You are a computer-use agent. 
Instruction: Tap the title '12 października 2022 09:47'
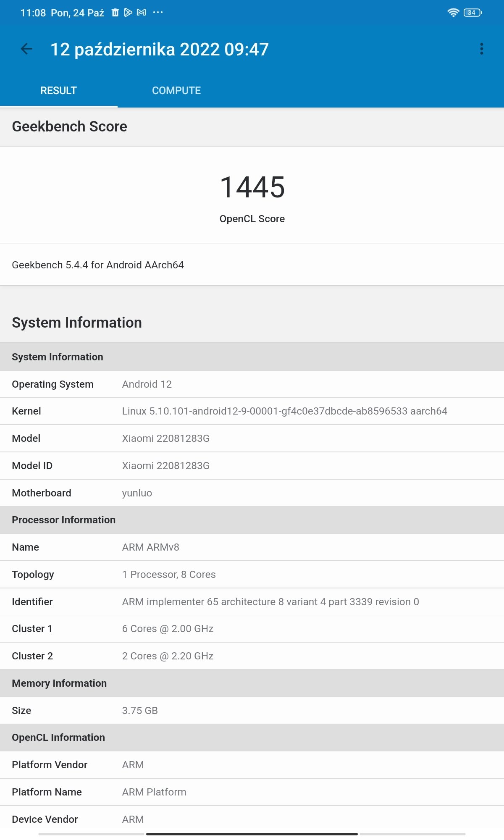[x=160, y=49]
